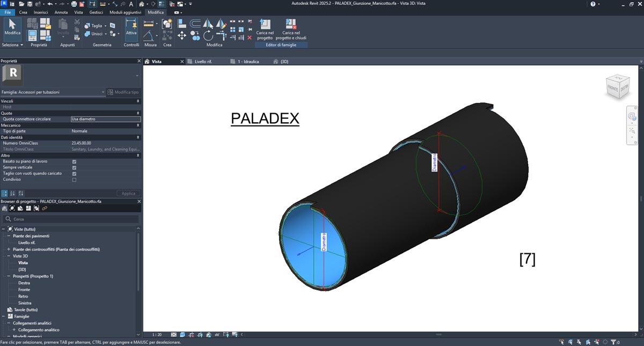
Task: Click the Modifica tipo button
Action: tap(123, 92)
